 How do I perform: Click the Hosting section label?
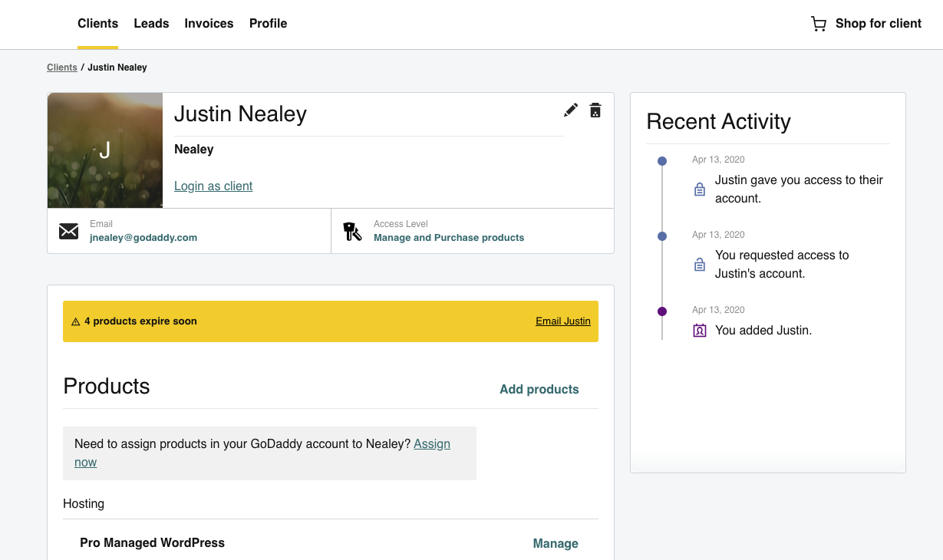click(x=84, y=504)
